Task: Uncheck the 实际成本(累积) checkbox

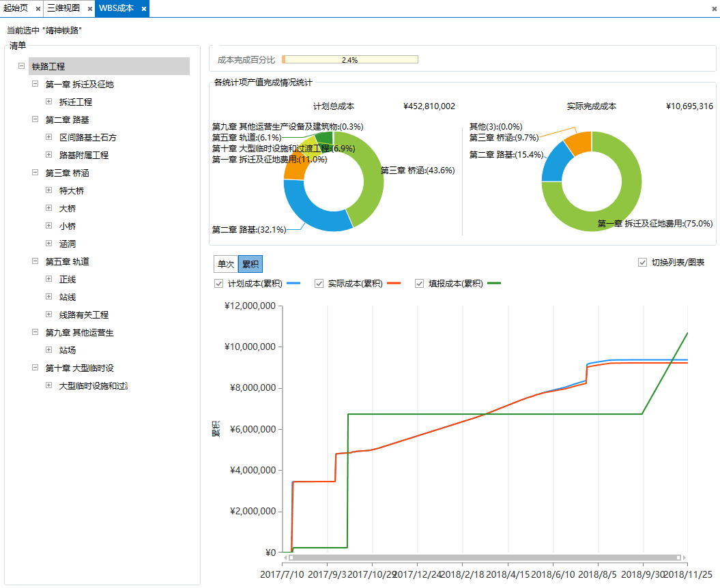Action: tap(319, 284)
